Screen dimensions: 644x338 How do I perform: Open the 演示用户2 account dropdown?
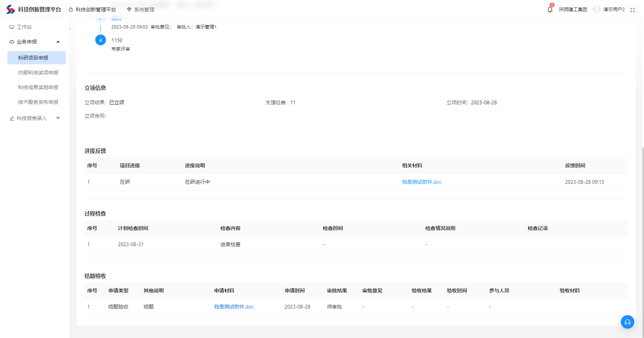click(613, 9)
